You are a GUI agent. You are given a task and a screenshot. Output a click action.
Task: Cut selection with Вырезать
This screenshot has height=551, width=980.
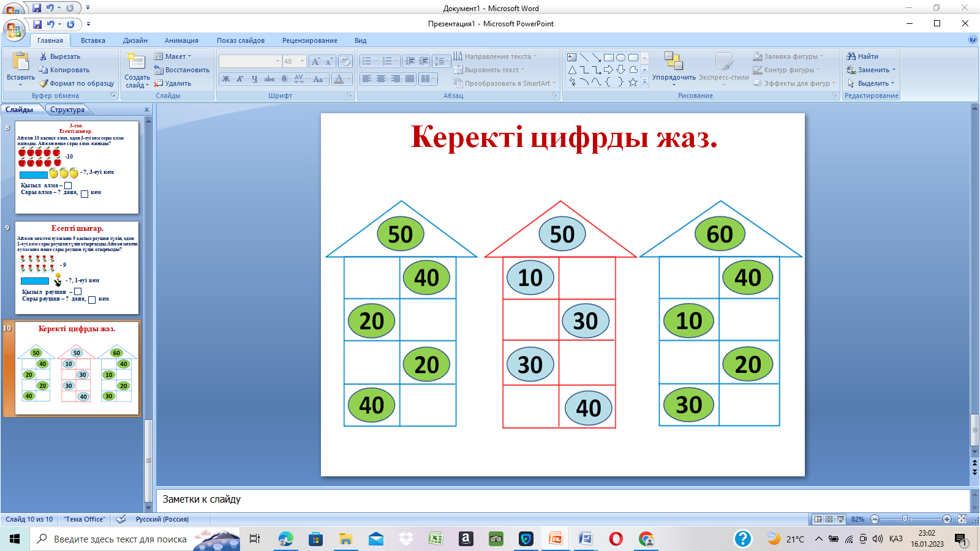click(59, 56)
